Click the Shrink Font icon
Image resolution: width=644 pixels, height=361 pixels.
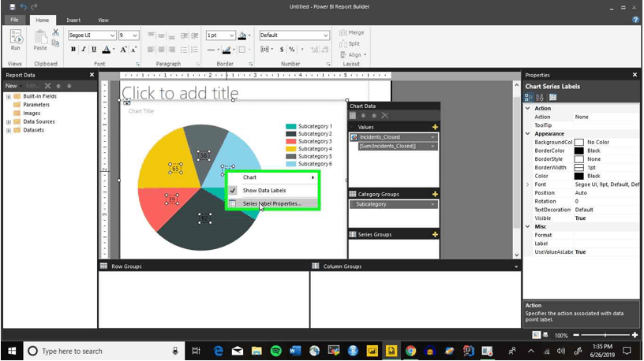[133, 50]
